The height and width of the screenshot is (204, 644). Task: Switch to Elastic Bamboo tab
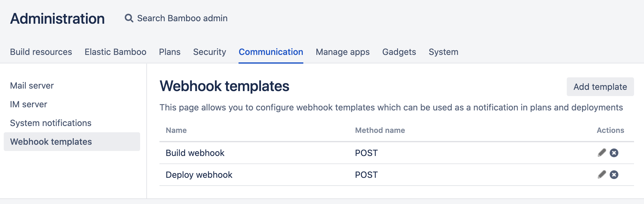click(116, 52)
